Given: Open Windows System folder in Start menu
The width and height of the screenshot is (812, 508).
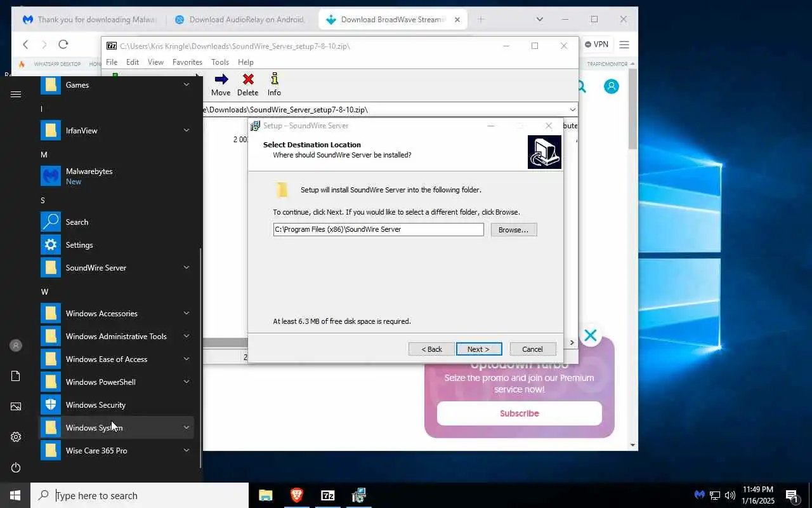Looking at the screenshot, I should coord(117,427).
